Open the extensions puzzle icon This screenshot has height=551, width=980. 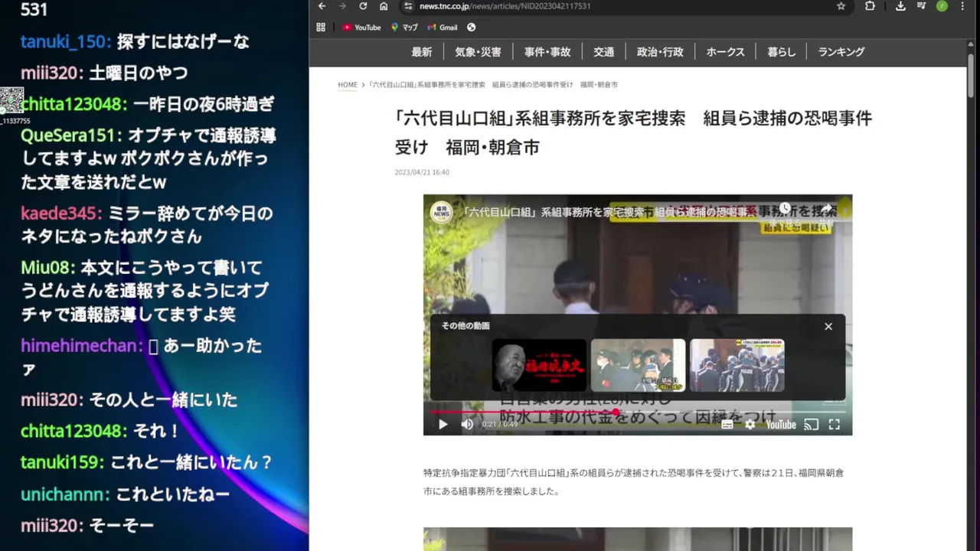click(x=870, y=6)
